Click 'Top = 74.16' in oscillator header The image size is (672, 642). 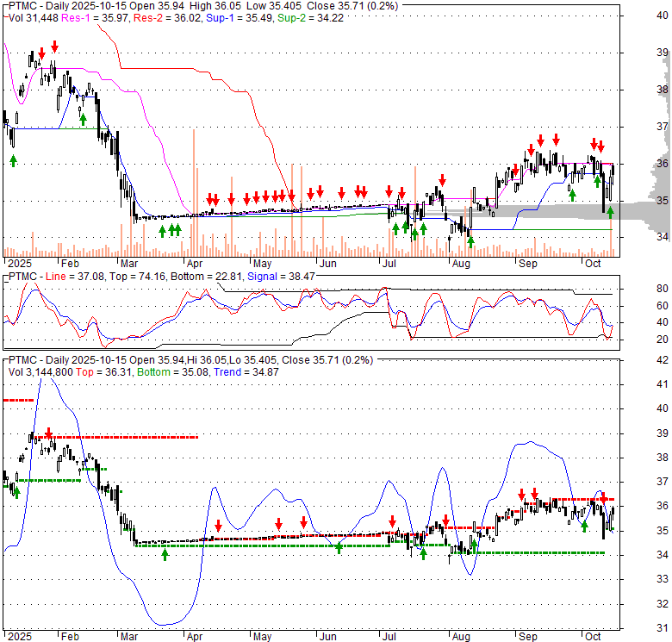tap(138, 277)
